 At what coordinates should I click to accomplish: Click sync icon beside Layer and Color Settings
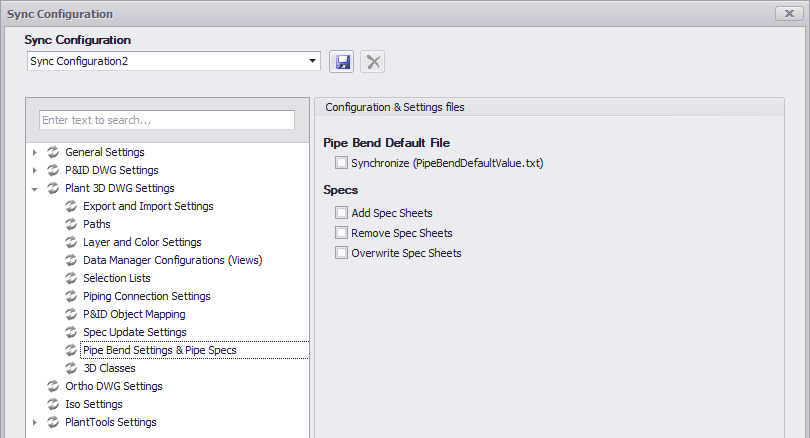(x=71, y=242)
